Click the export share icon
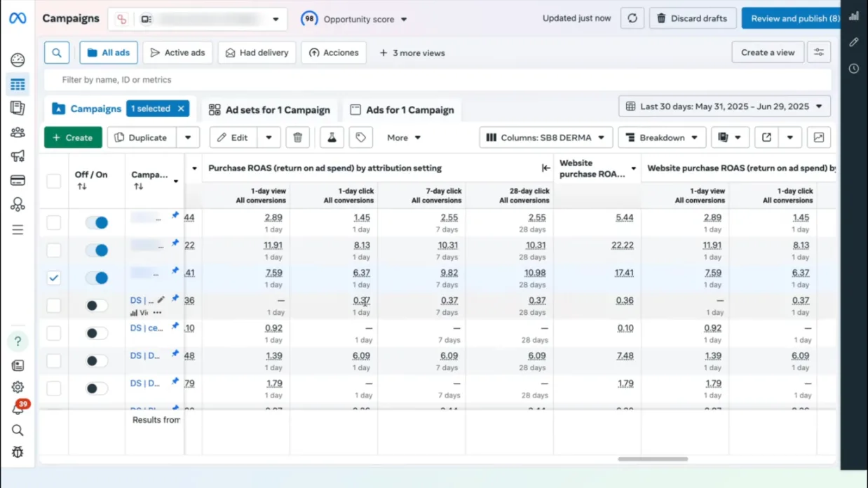868x488 pixels. tap(766, 137)
